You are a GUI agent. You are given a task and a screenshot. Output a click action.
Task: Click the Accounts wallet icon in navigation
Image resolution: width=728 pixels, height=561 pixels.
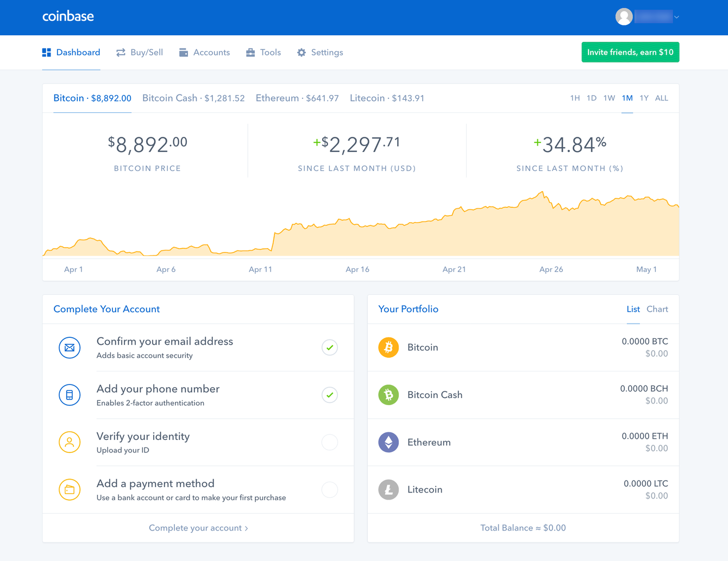(x=184, y=52)
